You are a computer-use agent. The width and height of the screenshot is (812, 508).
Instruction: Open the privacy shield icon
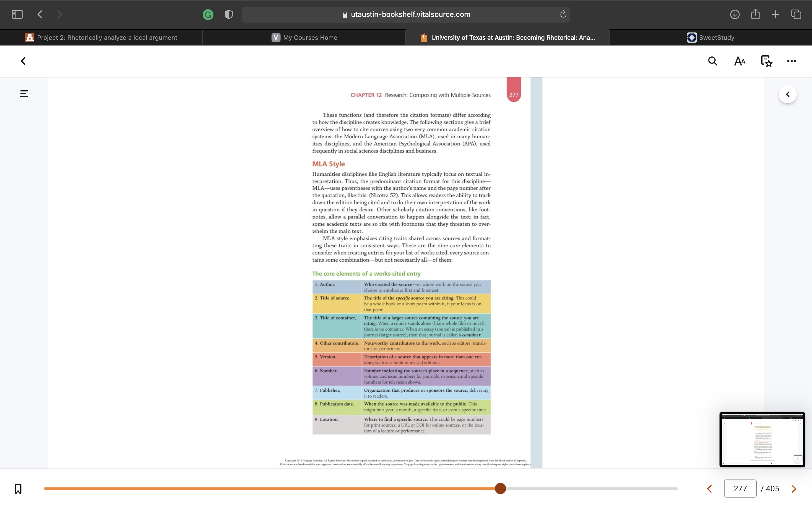click(229, 14)
